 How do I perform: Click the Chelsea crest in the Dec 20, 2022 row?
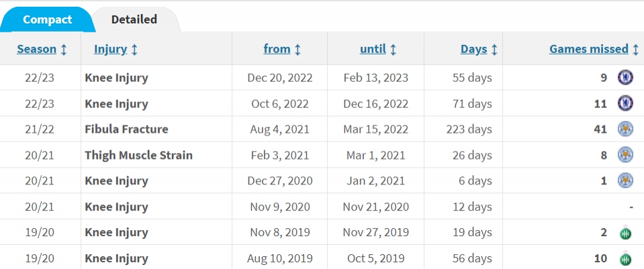click(625, 78)
